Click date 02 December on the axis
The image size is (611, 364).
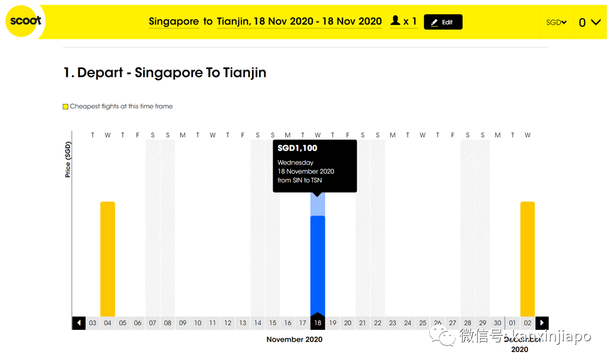pos(527,323)
